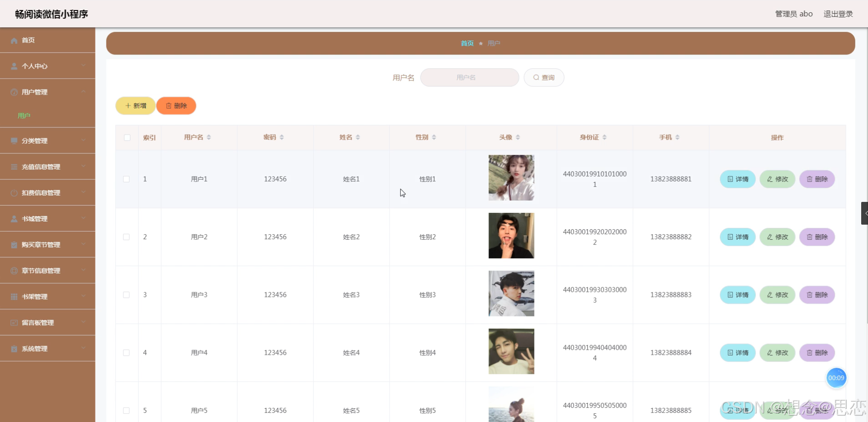868x422 pixels.
Task: Click the icon beside 留言板管理
Action: tap(14, 323)
